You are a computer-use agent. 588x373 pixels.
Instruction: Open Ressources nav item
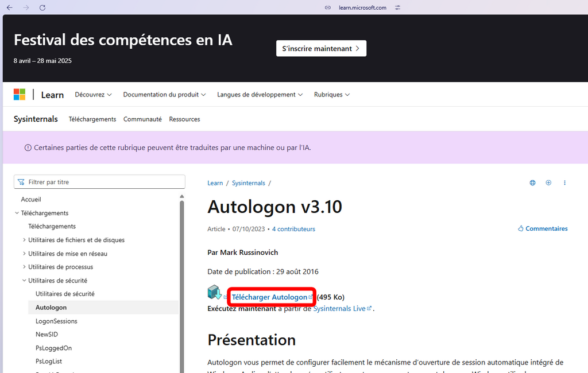[184, 119]
